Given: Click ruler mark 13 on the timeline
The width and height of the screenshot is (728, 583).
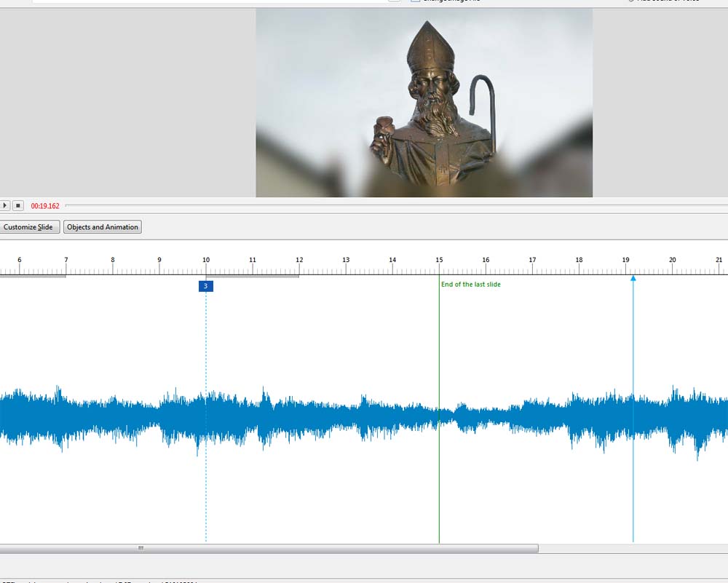Looking at the screenshot, I should tap(346, 260).
